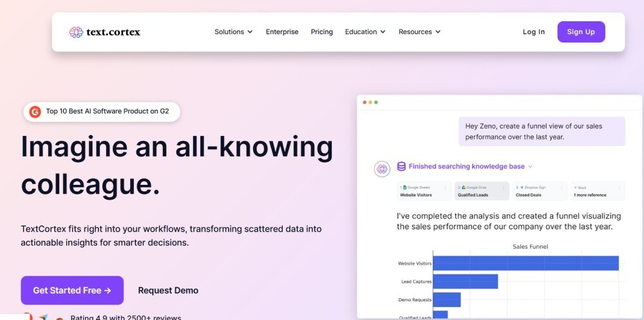Click the Zeno assistant avatar icon
This screenshot has height=320, width=644.
coord(382,169)
